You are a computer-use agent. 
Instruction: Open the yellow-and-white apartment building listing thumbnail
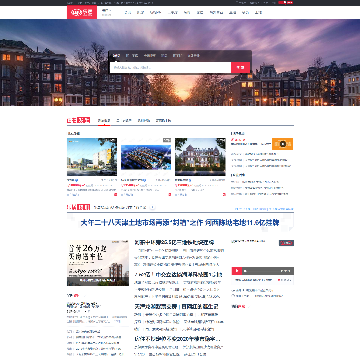(x=92, y=157)
